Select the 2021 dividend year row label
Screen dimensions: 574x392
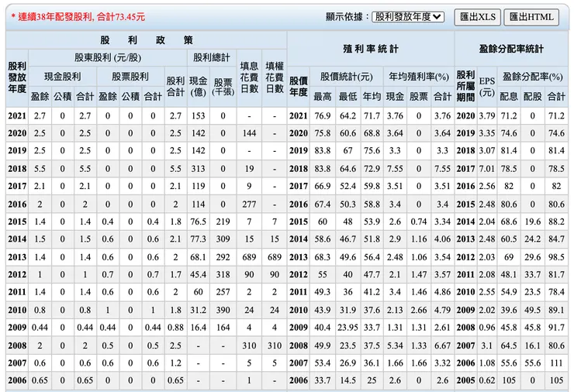click(x=17, y=116)
